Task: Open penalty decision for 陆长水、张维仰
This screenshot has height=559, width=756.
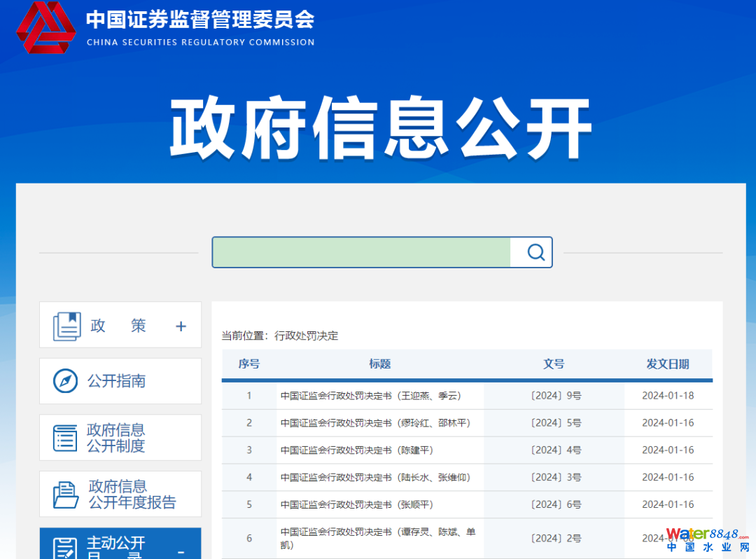Action: (x=374, y=478)
